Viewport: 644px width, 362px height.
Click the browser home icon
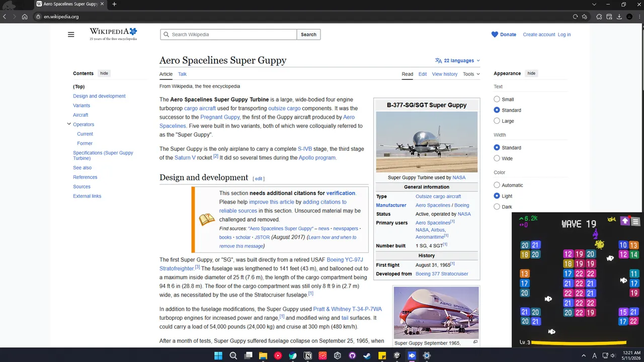pos(25,17)
